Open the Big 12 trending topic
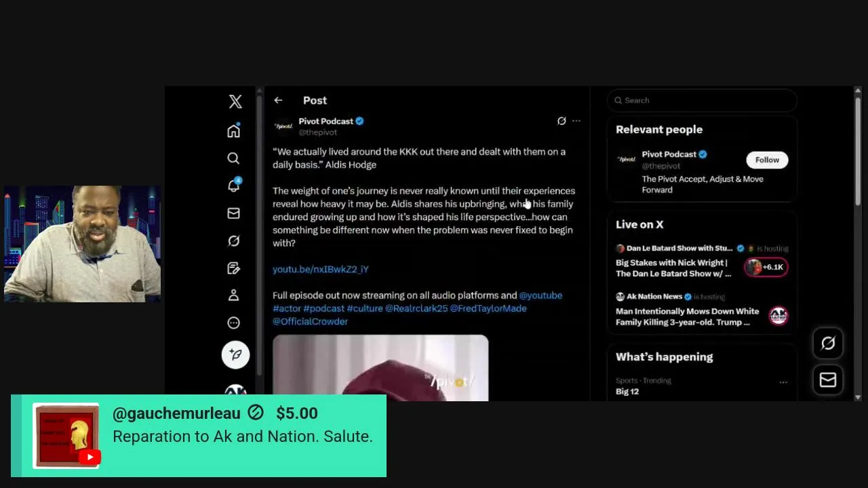Screen dimensions: 868x488 point(627,392)
